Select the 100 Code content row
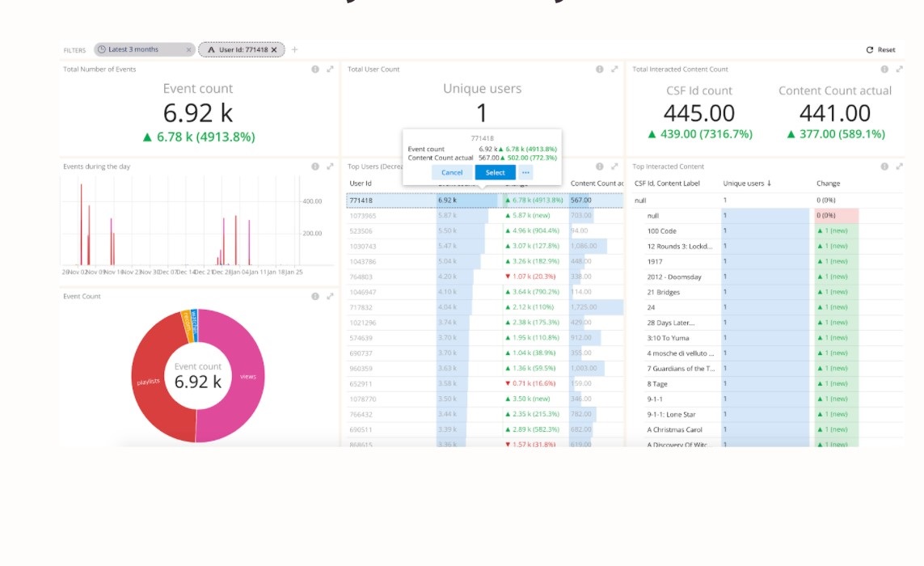 click(768, 231)
